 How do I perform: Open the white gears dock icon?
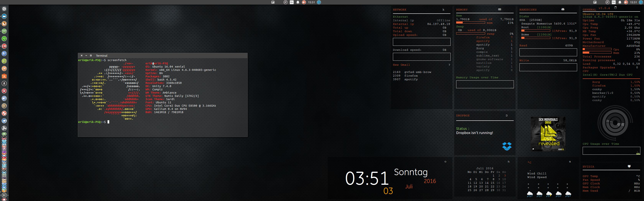(x=4, y=128)
